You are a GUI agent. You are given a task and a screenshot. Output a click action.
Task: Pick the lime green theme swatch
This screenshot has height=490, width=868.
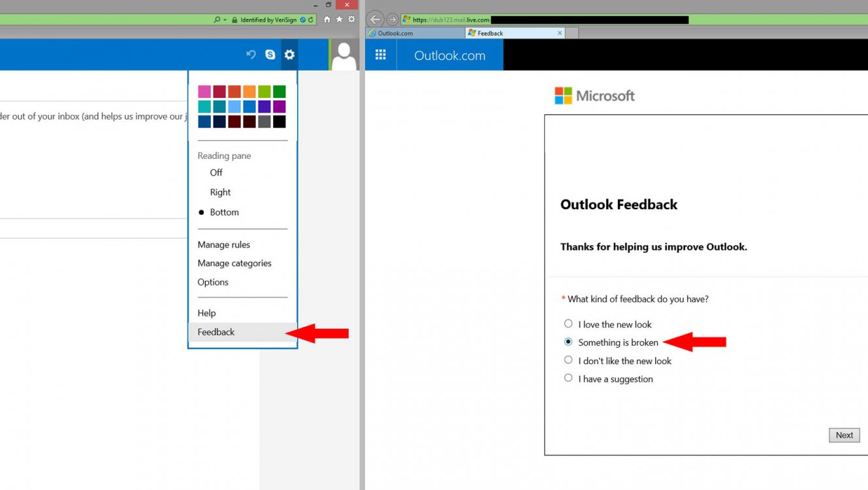[265, 91]
